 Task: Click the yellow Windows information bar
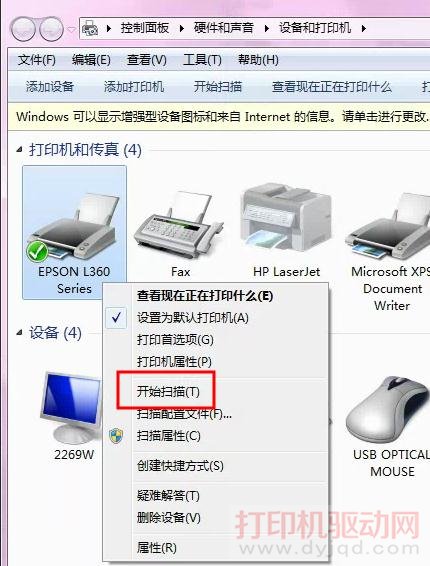pos(219,117)
